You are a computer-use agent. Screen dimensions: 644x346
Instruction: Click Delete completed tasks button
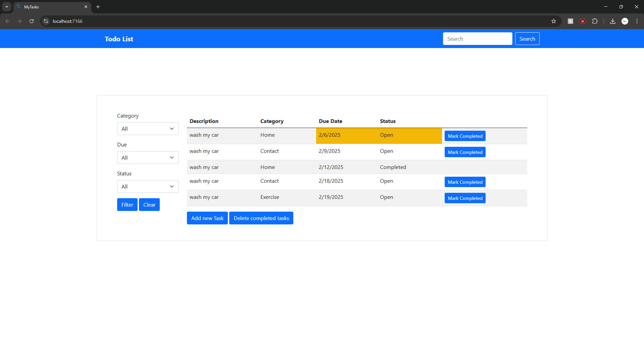(x=261, y=218)
